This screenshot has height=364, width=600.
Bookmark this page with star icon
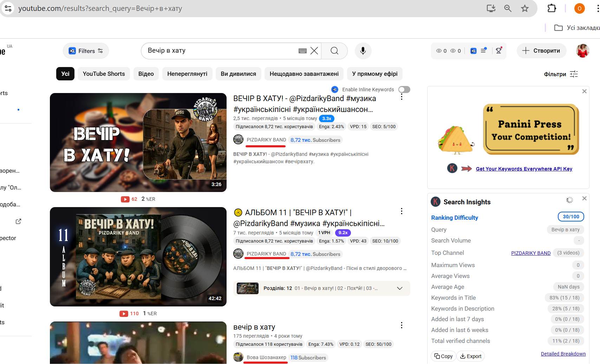tap(525, 8)
